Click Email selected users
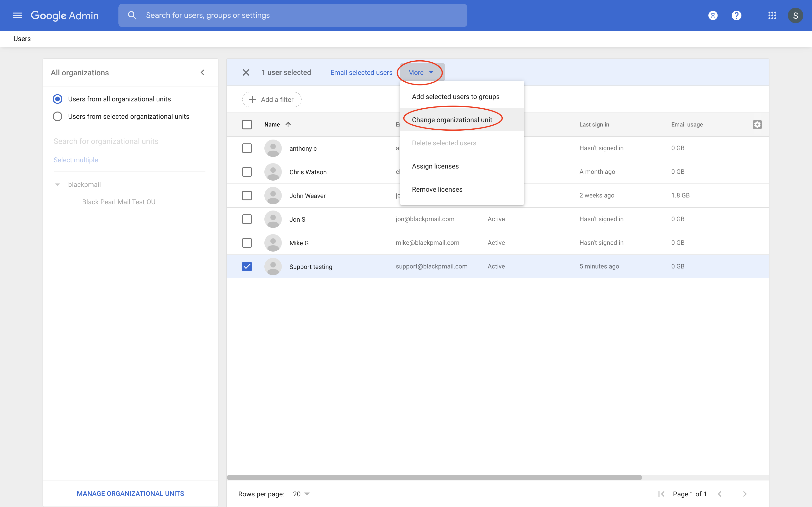 (361, 72)
